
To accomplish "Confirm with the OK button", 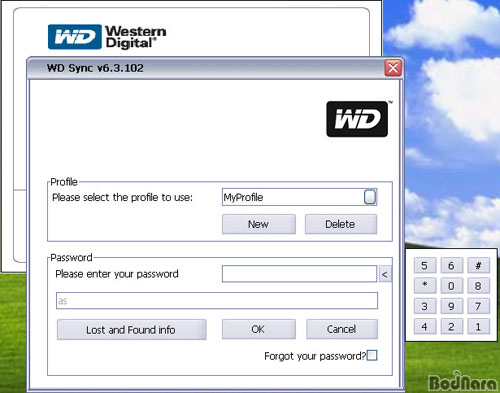I will (x=259, y=329).
